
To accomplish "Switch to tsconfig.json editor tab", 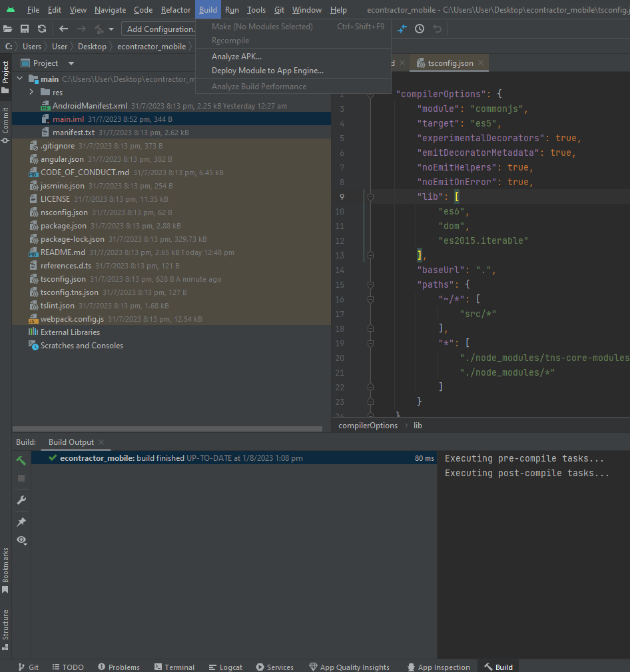I will click(450, 63).
